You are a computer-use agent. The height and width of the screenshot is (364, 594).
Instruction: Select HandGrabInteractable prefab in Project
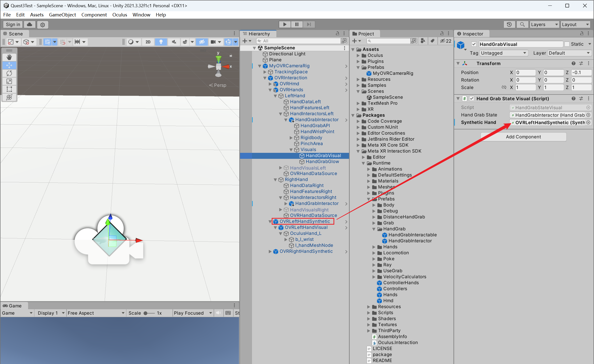(412, 235)
